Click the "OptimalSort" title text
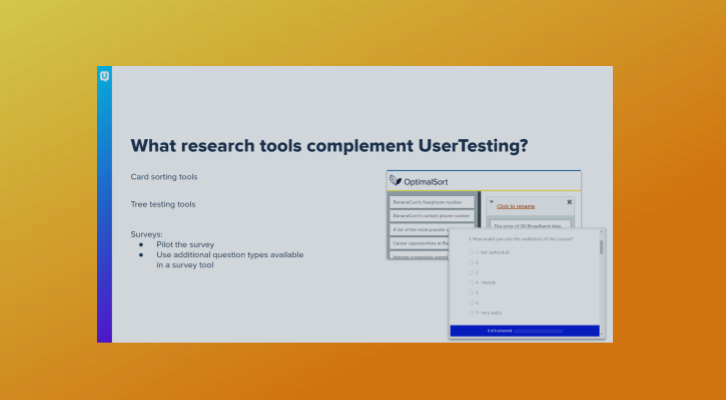 click(x=426, y=182)
